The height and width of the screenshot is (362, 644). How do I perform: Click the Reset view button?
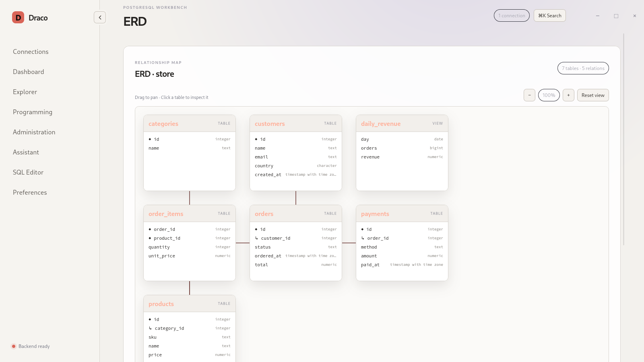pyautogui.click(x=593, y=95)
